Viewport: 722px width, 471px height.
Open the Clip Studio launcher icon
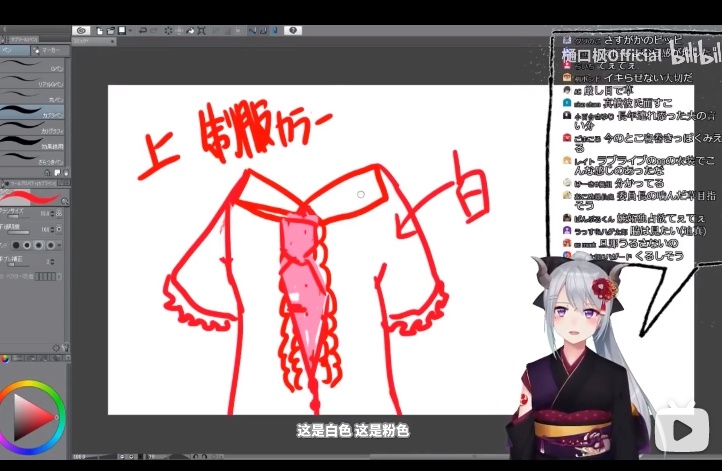[81, 31]
